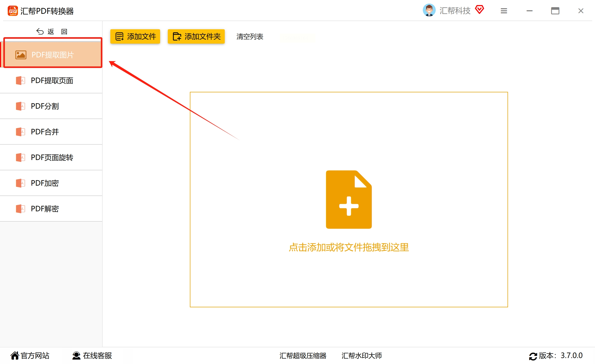Select the PDF提取图片 sidebar item
The width and height of the screenshot is (595, 364).
tap(53, 55)
